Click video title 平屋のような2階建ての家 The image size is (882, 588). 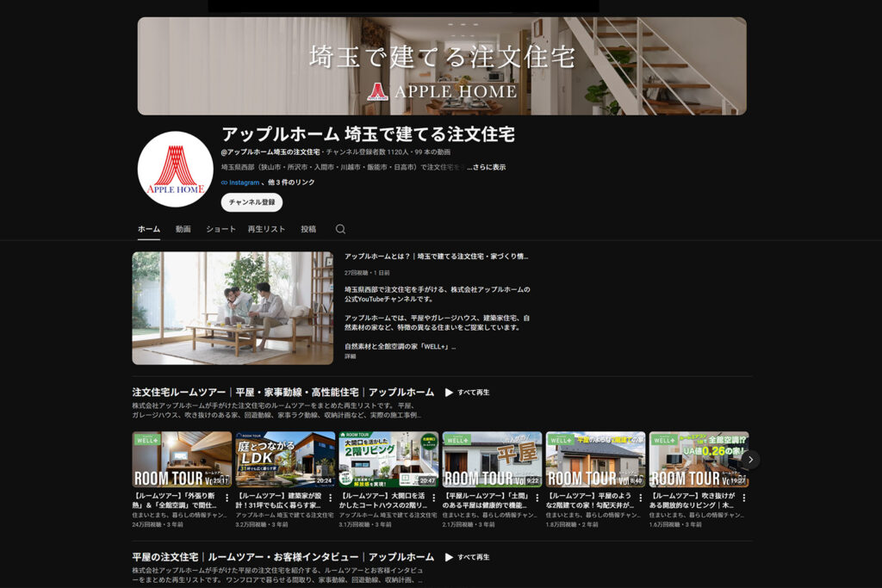(589, 500)
